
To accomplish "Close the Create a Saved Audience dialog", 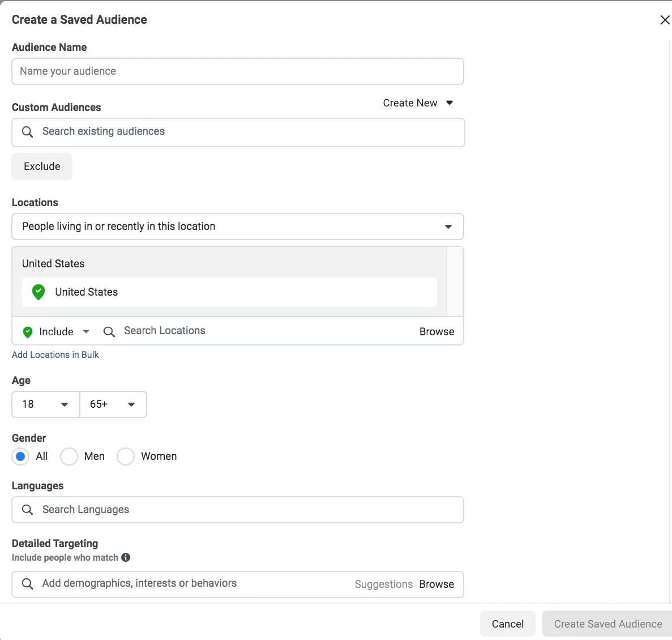I will click(x=665, y=20).
